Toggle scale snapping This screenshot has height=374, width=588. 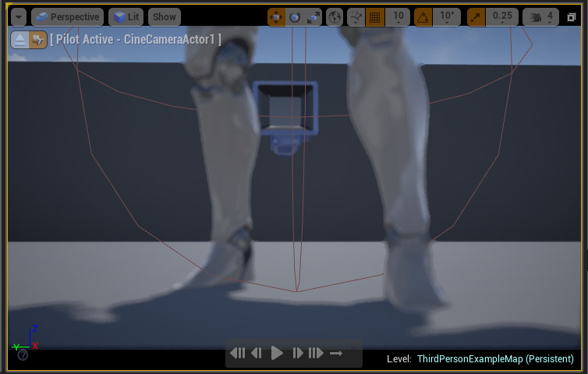[476, 16]
